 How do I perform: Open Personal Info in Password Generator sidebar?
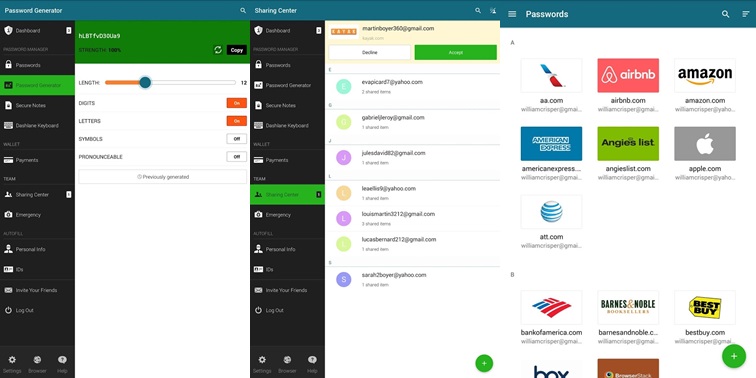point(37,249)
